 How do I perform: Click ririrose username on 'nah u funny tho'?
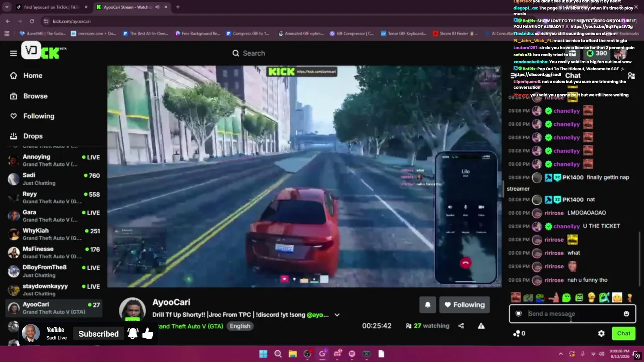tap(554, 280)
